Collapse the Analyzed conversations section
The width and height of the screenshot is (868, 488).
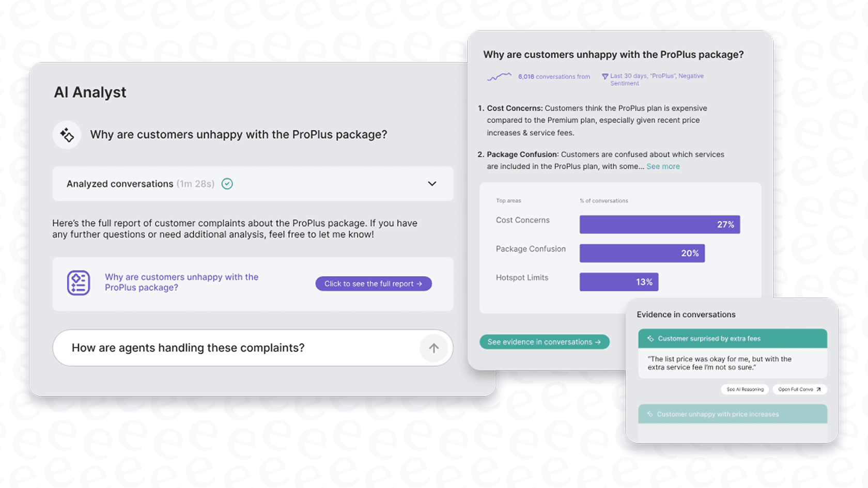[432, 183]
